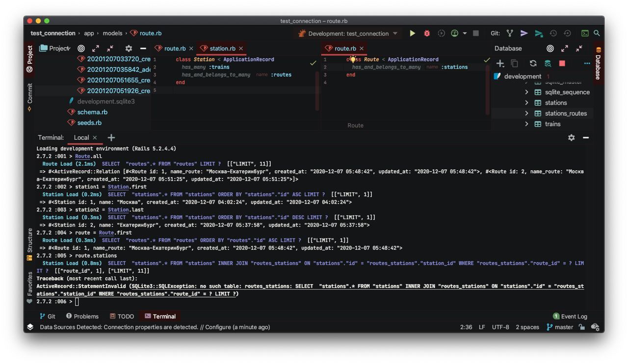Select the development data source
628x364 pixels.
tap(523, 77)
